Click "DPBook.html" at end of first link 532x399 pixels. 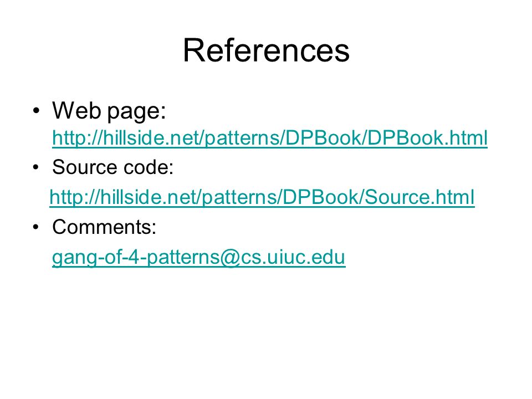(x=427, y=138)
